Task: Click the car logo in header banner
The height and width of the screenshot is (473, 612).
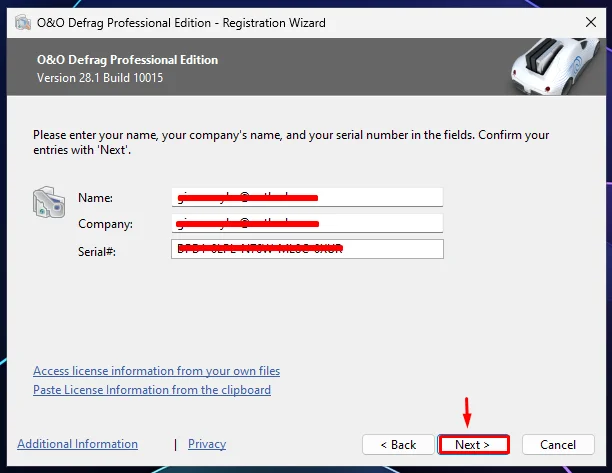Action: [556, 66]
